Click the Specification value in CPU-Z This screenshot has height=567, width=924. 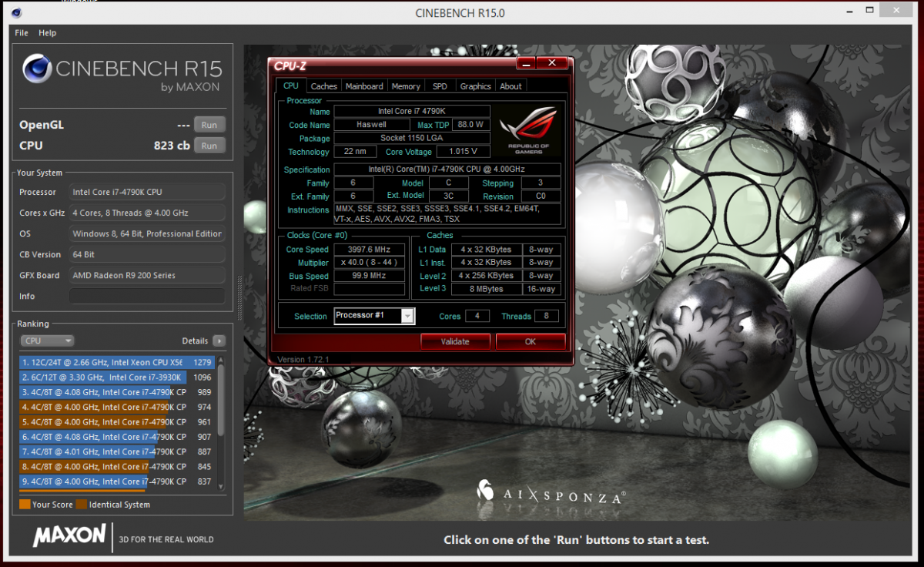coord(447,169)
